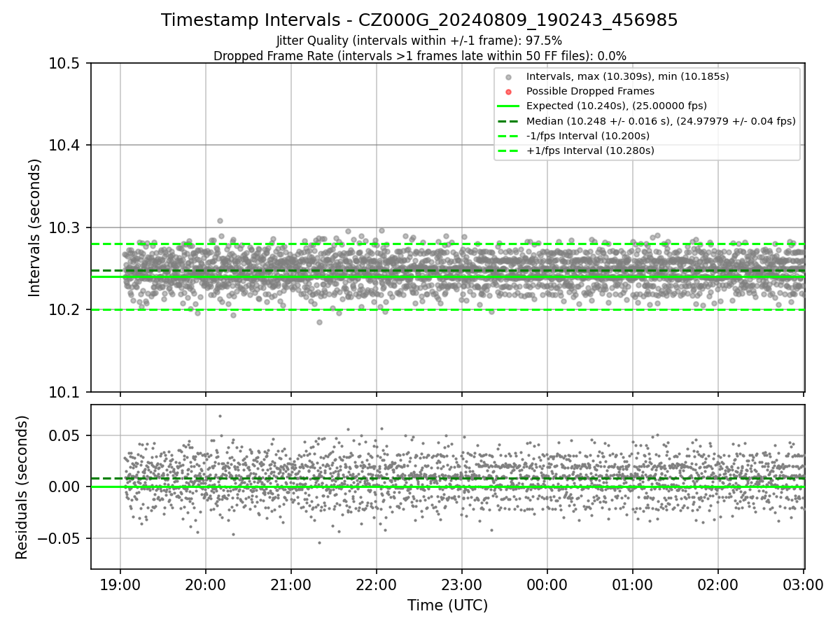This screenshot has width=840, height=630.
Task: Click the lowest interval outlier point after 21:00
Action: [319, 322]
